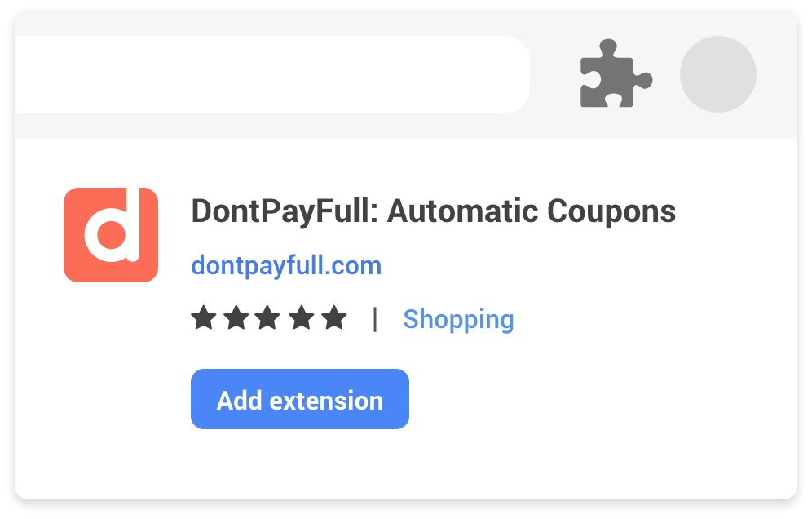The height and width of the screenshot is (519, 812).
Task: Click the DontPayFull orange logo icon
Action: coord(111,235)
